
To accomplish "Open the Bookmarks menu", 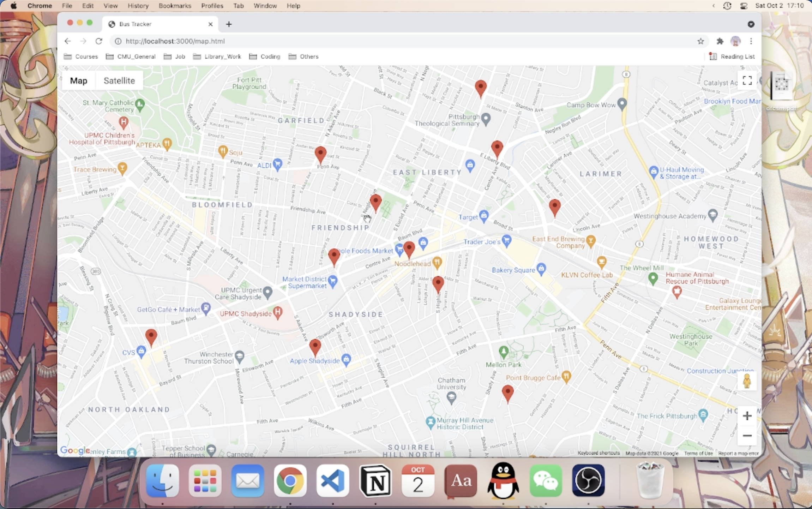I will 175,6.
